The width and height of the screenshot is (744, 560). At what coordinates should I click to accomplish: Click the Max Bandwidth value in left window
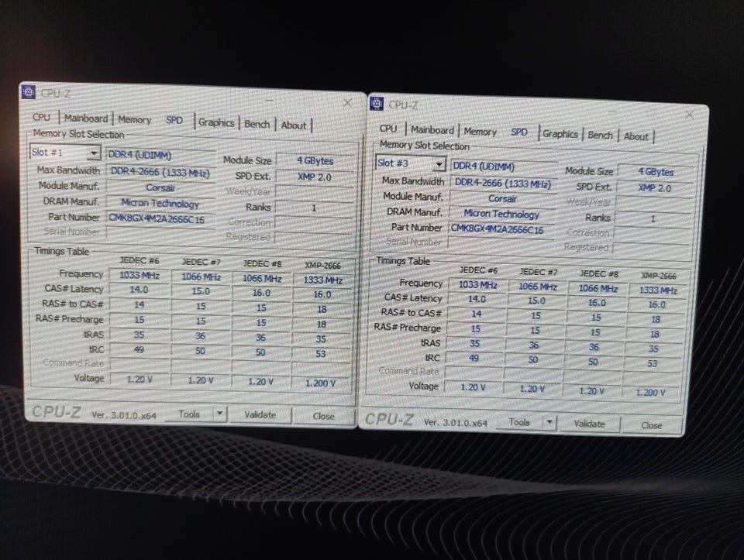pos(160,173)
